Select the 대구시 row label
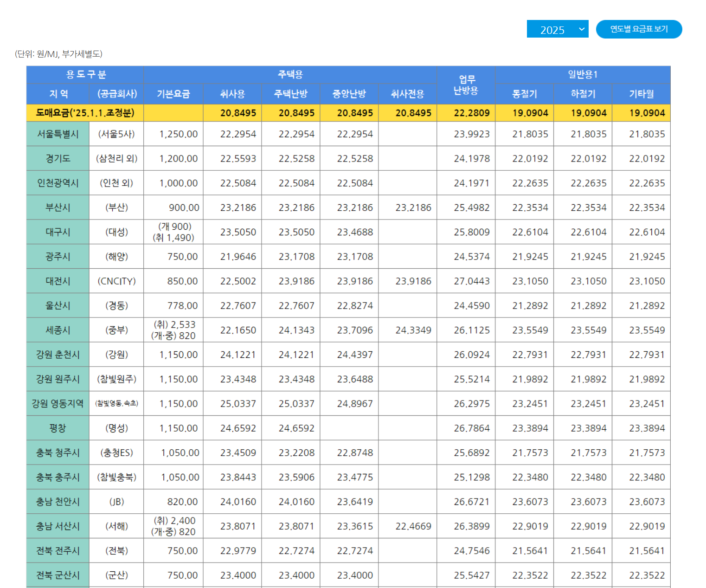The image size is (706, 588). 58,232
